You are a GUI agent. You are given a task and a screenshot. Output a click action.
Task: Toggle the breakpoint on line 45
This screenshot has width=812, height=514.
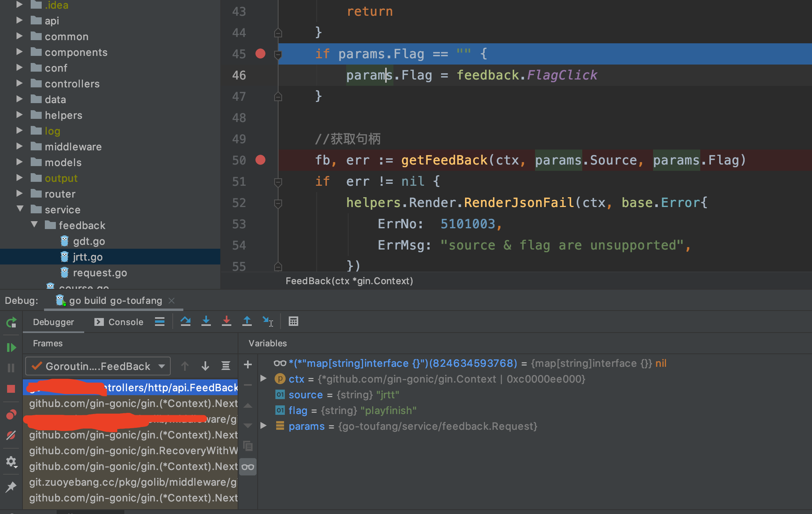[x=260, y=54]
